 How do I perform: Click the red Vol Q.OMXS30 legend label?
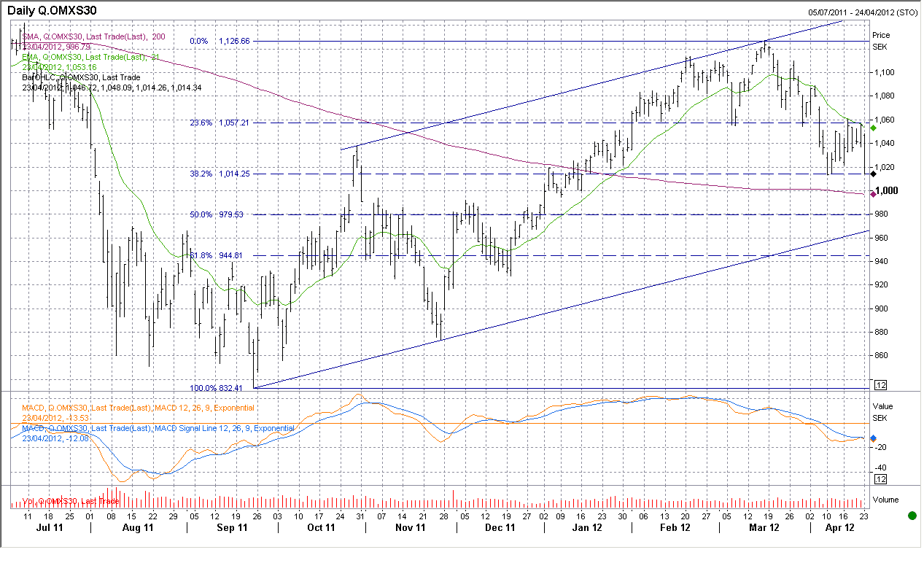(x=70, y=501)
